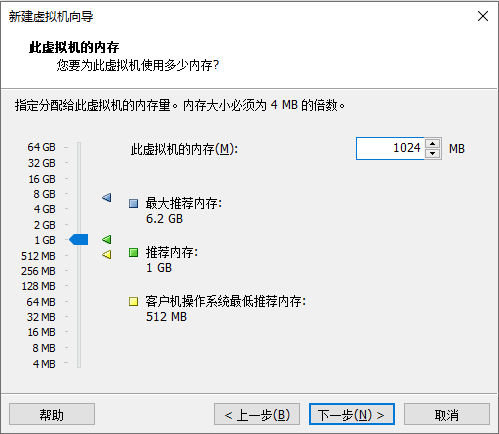499x434 pixels.
Task: Click the blue maximum recommended memory marker arrow
Action: click(107, 197)
